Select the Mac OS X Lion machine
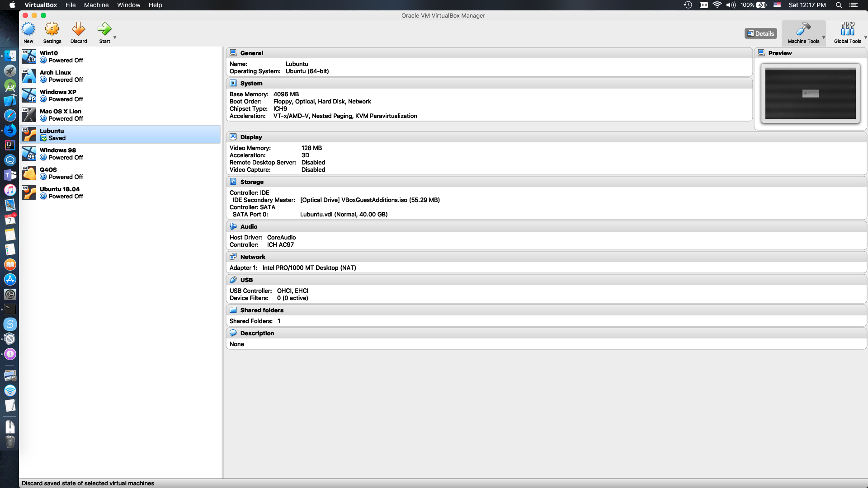Viewport: 868px width, 488px height. 120,115
